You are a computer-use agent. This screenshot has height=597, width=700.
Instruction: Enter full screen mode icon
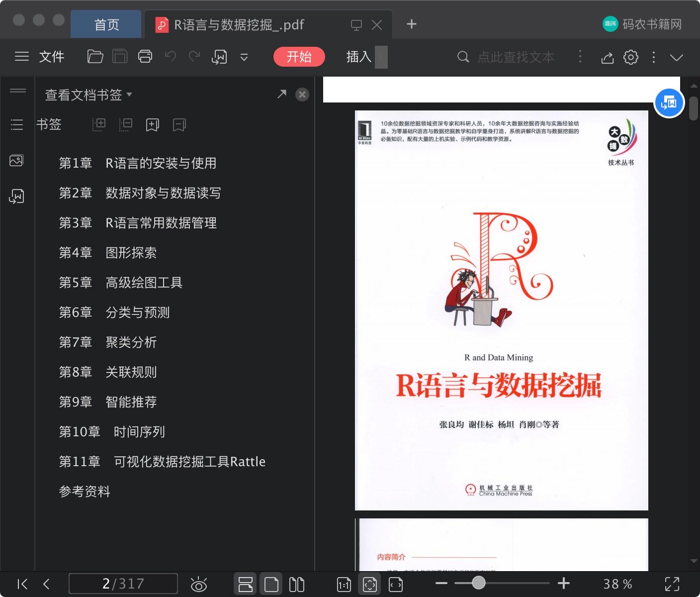[x=672, y=584]
